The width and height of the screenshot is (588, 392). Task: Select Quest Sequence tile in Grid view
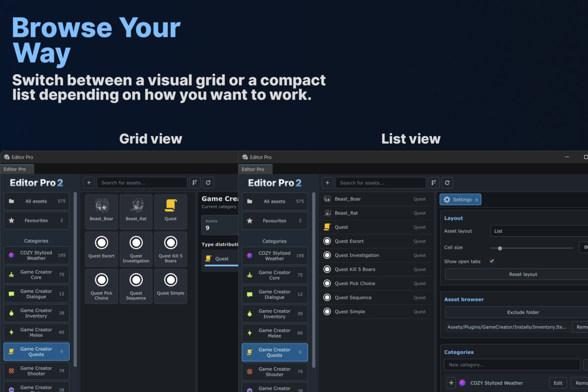(136, 286)
